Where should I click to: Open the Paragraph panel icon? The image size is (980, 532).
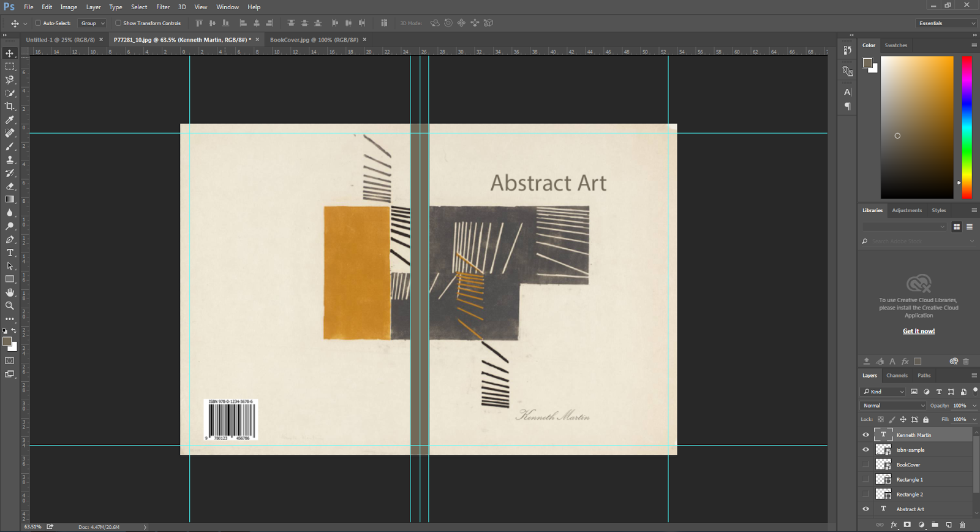pyautogui.click(x=848, y=107)
